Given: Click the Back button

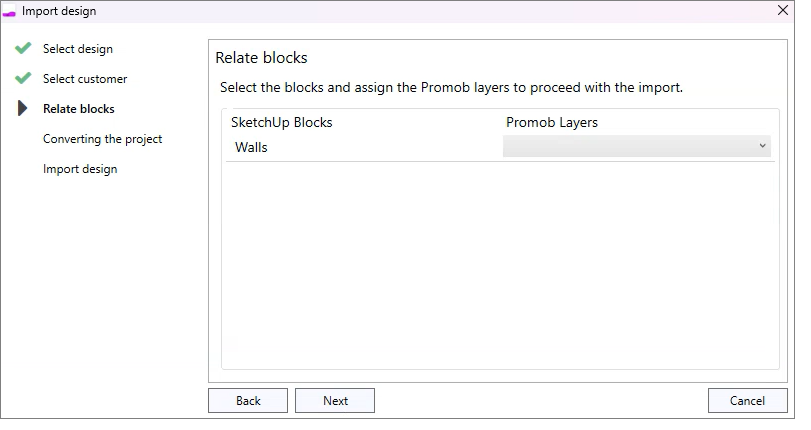Looking at the screenshot, I should click(248, 401).
